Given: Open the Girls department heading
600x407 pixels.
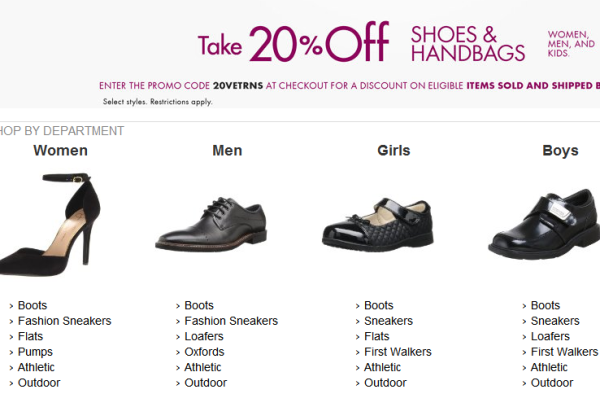Looking at the screenshot, I should click(x=394, y=150).
